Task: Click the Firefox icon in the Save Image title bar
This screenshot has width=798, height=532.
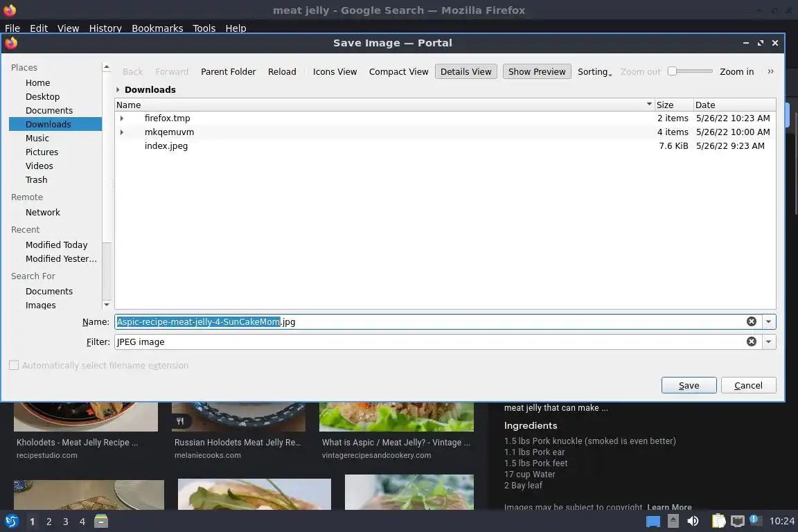Action: 11,43
